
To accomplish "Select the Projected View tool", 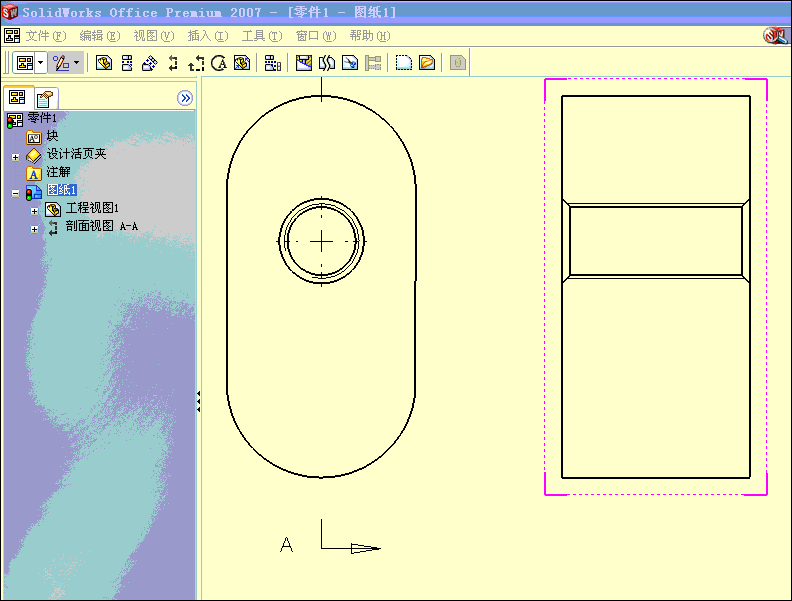I will (127, 63).
